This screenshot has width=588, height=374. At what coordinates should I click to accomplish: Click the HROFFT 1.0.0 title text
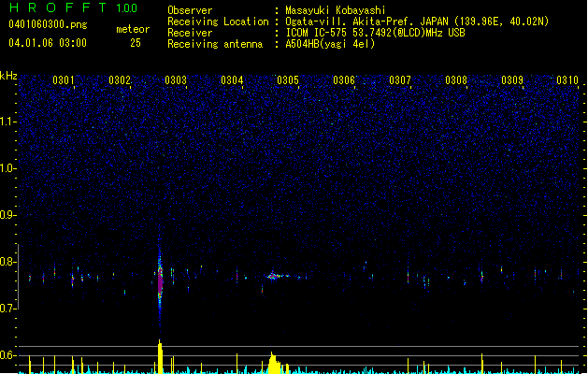(x=73, y=7)
